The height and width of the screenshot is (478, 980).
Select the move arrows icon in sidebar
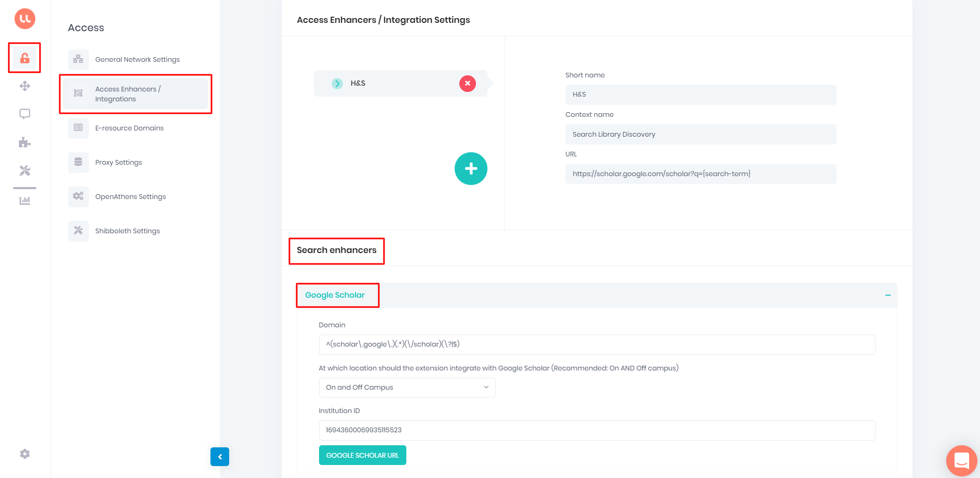point(24,86)
